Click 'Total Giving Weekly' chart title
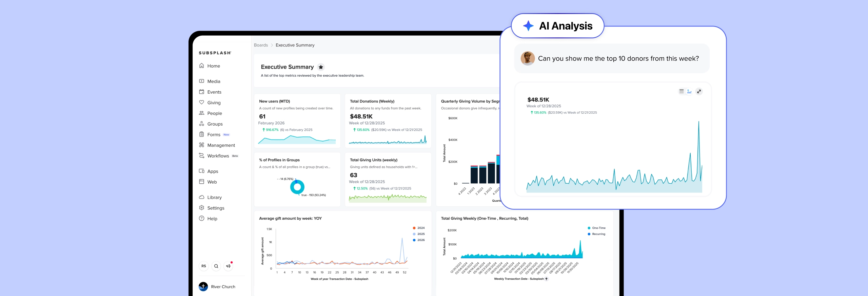This screenshot has height=296, width=868. [x=485, y=218]
